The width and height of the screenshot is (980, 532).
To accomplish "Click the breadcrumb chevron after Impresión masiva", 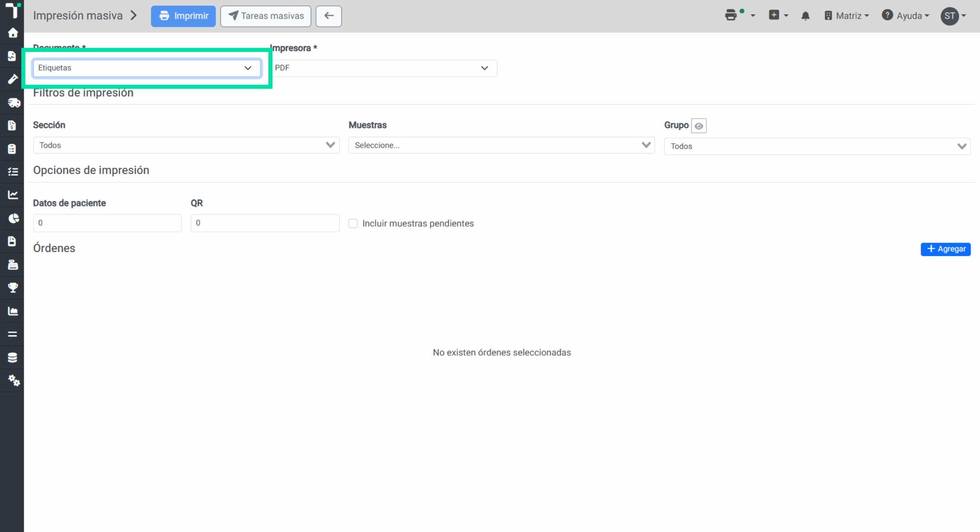I will click(134, 16).
